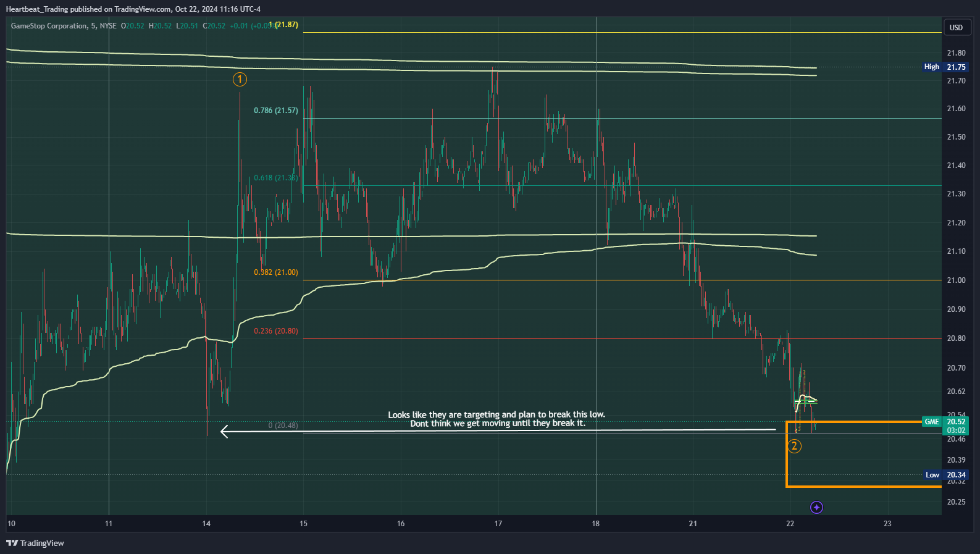
Task: Click date 22 on the time axis
Action: click(x=790, y=524)
